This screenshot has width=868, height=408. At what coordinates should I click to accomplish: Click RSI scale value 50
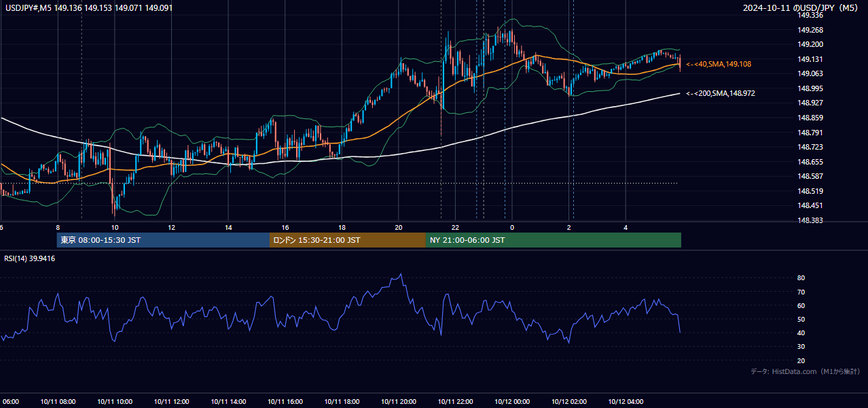pos(801,319)
